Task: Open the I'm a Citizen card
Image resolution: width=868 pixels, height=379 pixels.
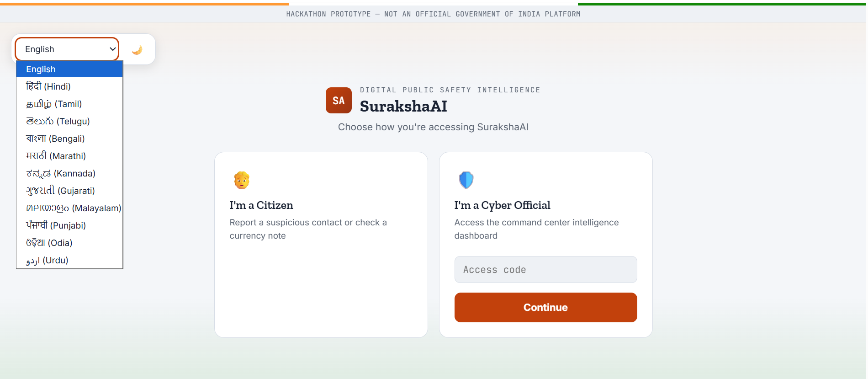Action: [x=321, y=245]
